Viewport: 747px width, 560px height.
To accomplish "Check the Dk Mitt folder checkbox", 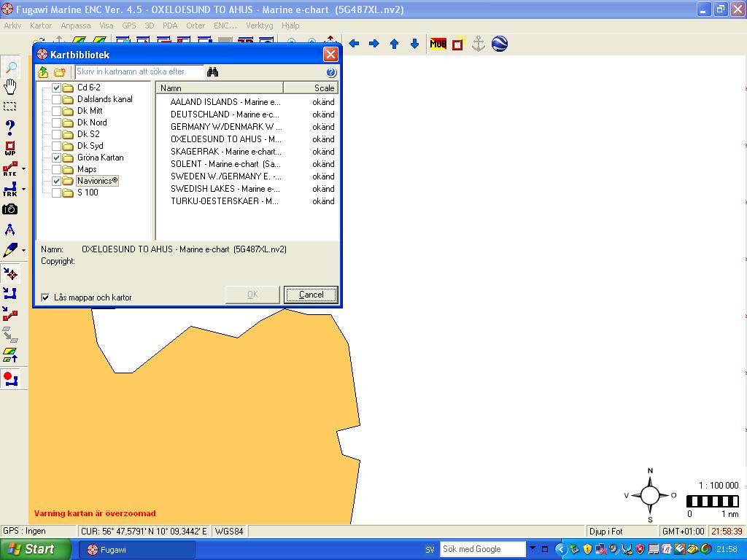I will (x=56, y=111).
